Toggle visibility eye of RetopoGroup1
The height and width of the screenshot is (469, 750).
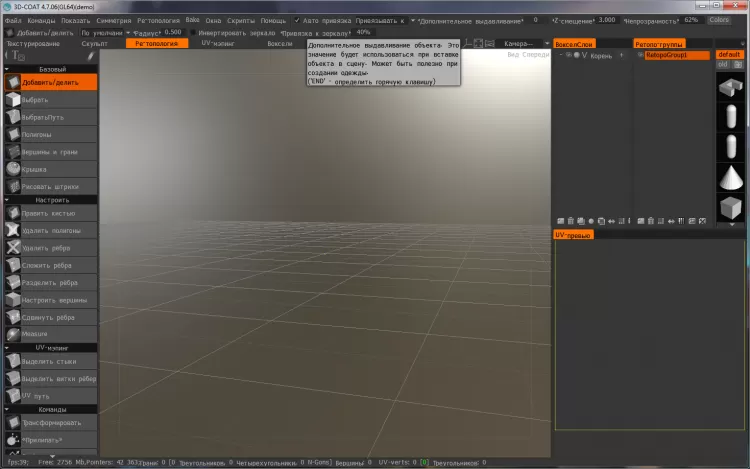(x=640, y=55)
